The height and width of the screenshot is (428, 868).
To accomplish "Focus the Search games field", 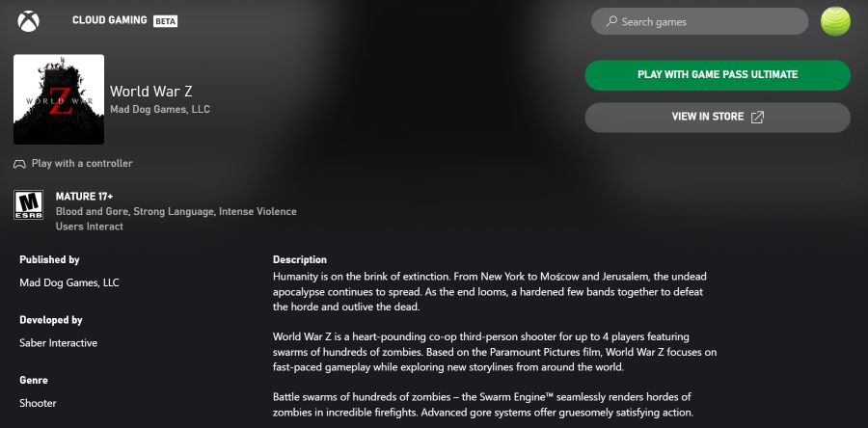I will pos(704,21).
